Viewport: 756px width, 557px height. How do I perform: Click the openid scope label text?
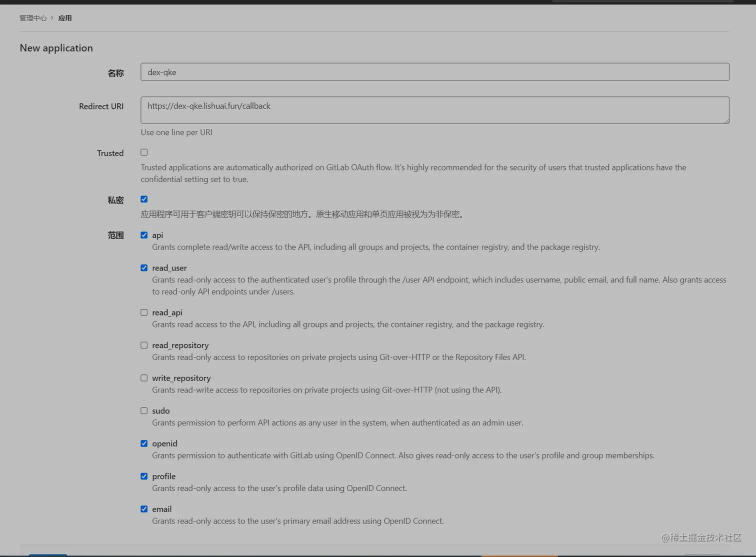tap(164, 443)
